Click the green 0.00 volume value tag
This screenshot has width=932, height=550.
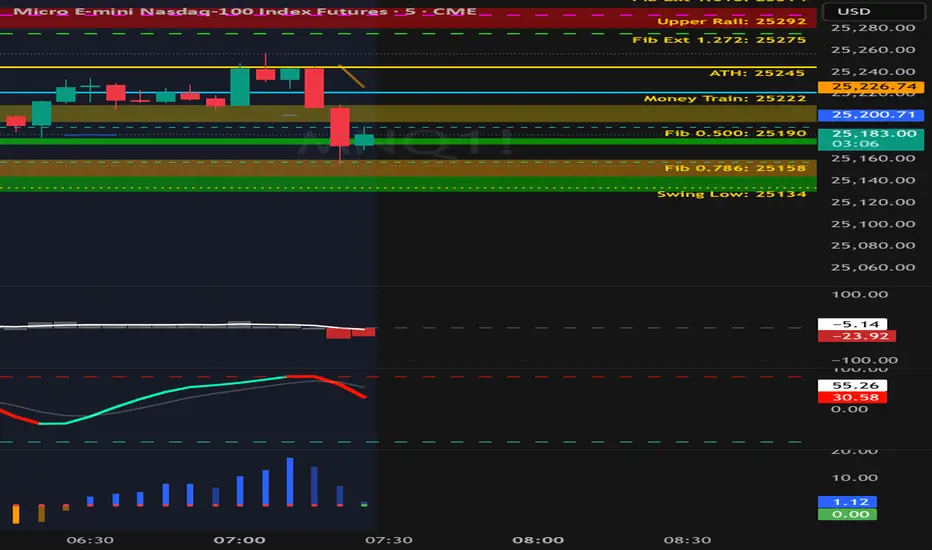[847, 514]
